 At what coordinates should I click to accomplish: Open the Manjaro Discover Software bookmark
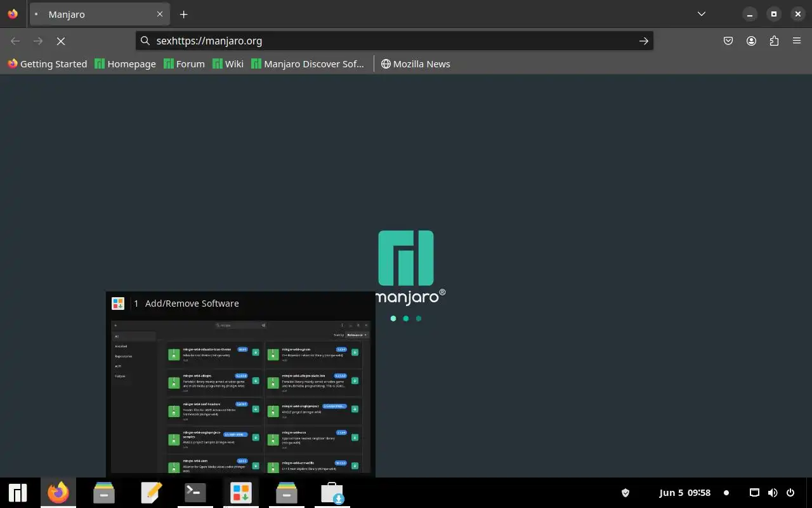(308, 63)
